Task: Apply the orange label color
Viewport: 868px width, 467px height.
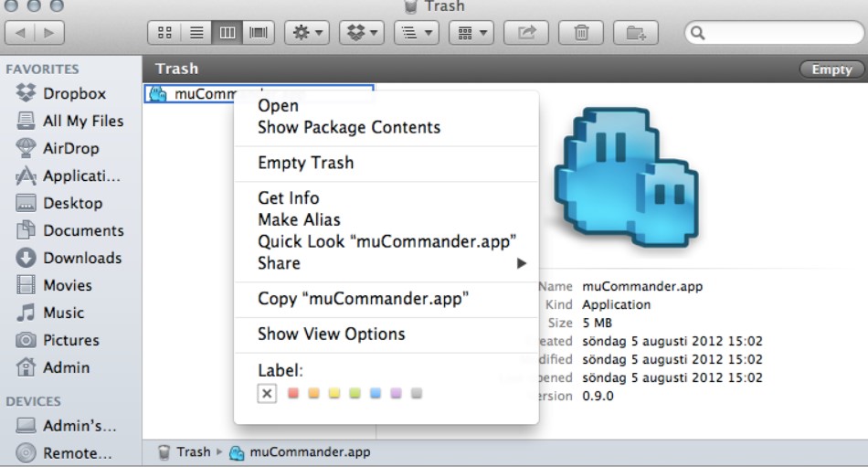Action: point(314,393)
